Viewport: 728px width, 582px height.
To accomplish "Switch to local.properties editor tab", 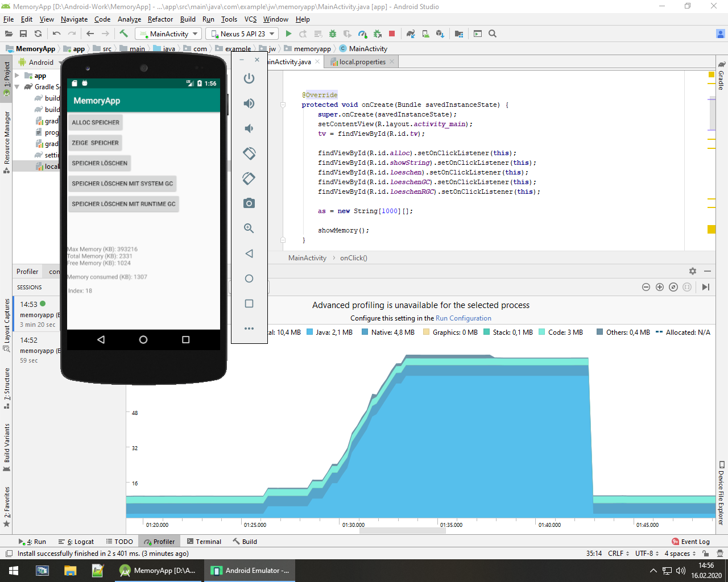I will (x=362, y=62).
